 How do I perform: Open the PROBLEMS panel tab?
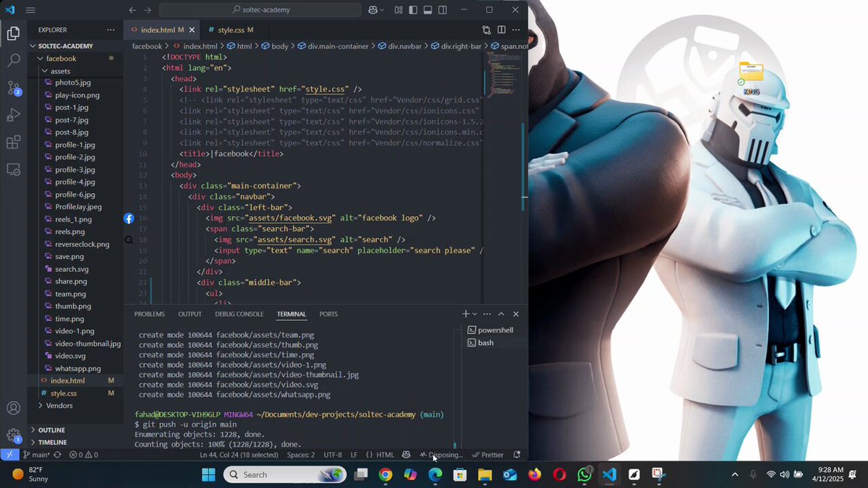[150, 314]
